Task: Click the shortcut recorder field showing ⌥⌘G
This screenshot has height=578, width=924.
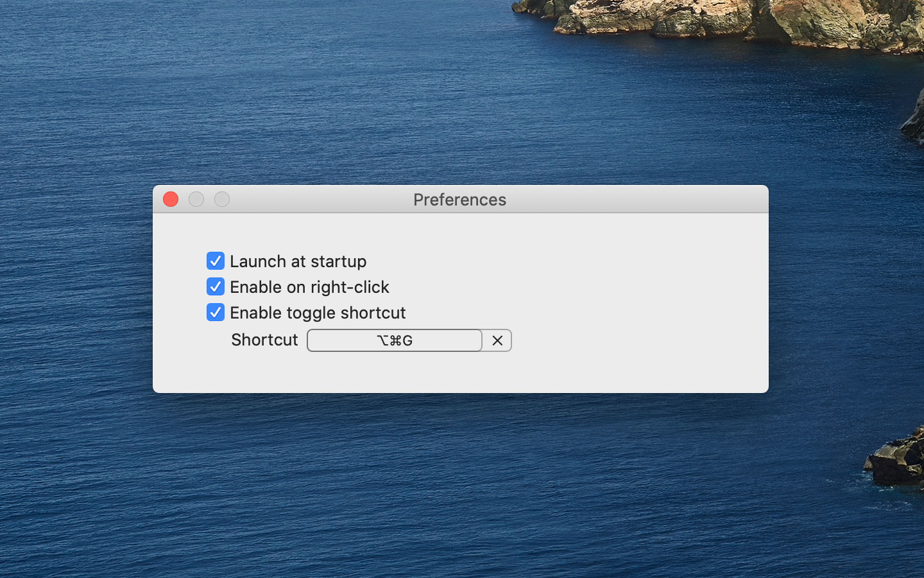Action: click(x=395, y=340)
